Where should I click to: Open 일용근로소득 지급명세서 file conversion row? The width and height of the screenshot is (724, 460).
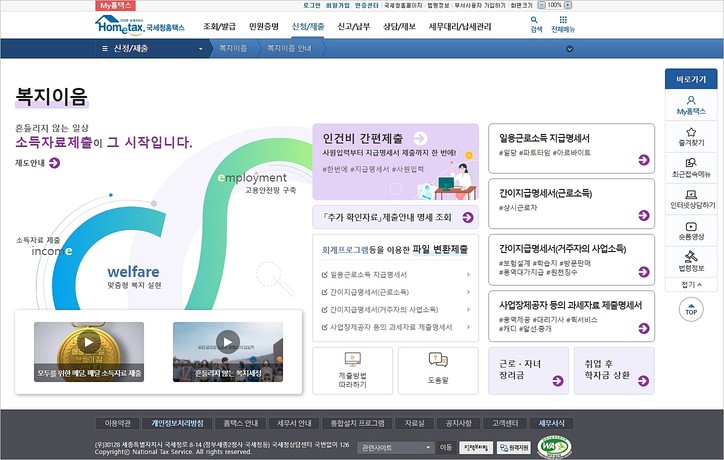pos(396,274)
